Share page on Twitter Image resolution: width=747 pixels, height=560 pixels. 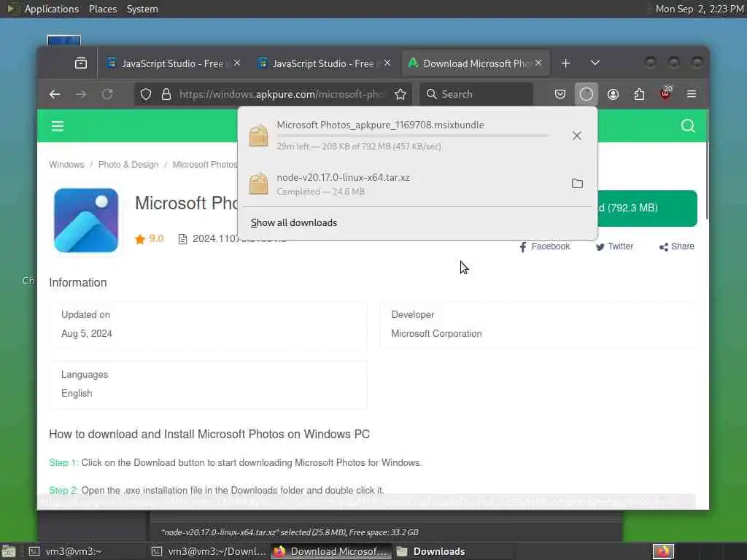614,246
